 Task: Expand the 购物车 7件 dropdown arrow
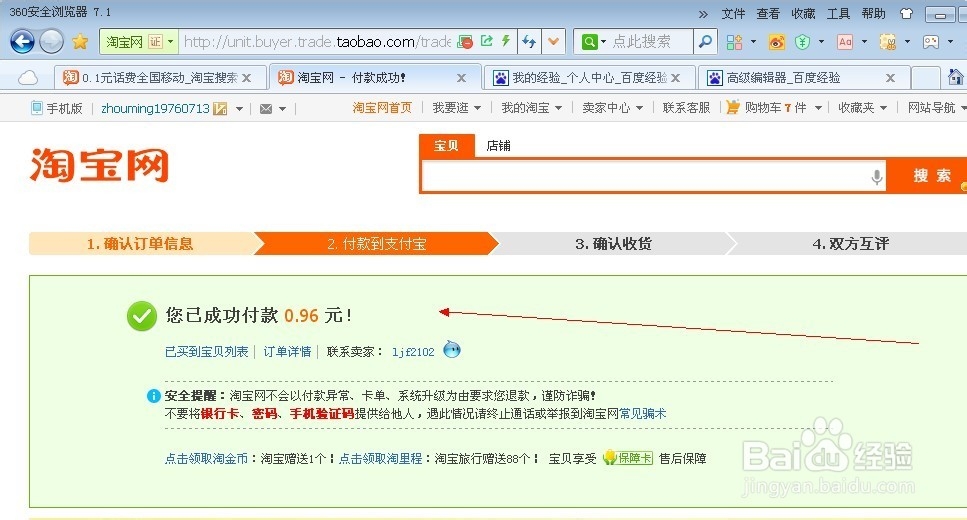818,108
